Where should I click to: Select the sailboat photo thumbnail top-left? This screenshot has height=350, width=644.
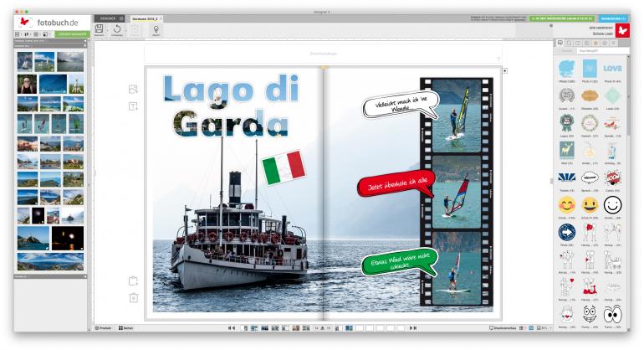click(x=24, y=62)
